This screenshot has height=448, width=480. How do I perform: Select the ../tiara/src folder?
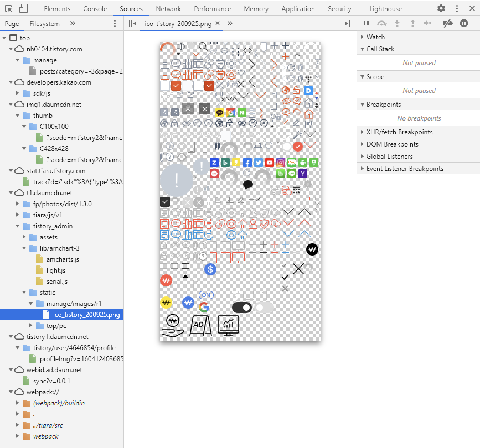pyautogui.click(x=48, y=425)
